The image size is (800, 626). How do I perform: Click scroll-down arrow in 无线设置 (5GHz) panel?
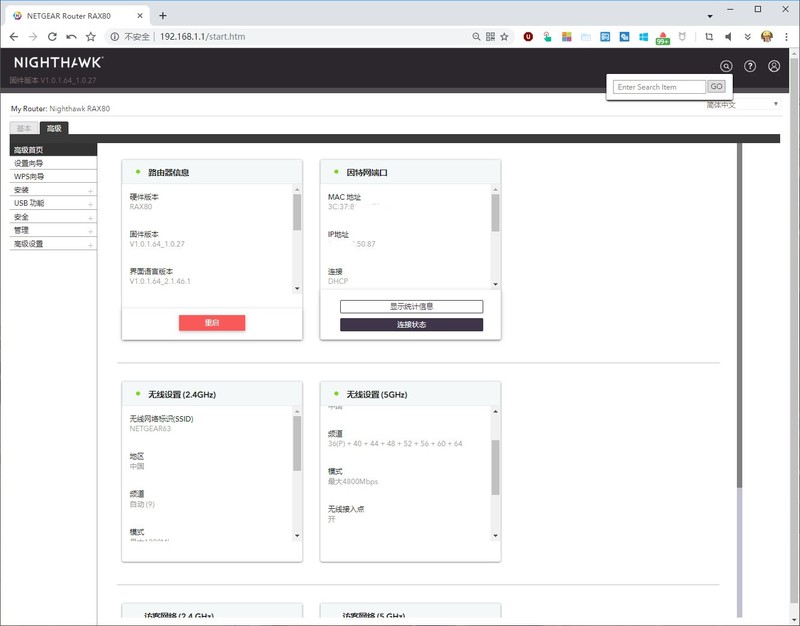pos(495,536)
